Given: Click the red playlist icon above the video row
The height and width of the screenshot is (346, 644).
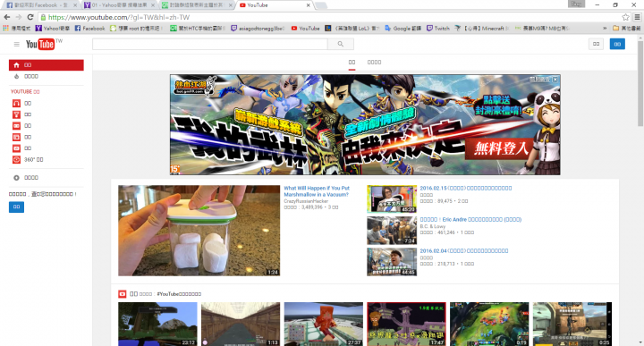Looking at the screenshot, I should click(122, 294).
